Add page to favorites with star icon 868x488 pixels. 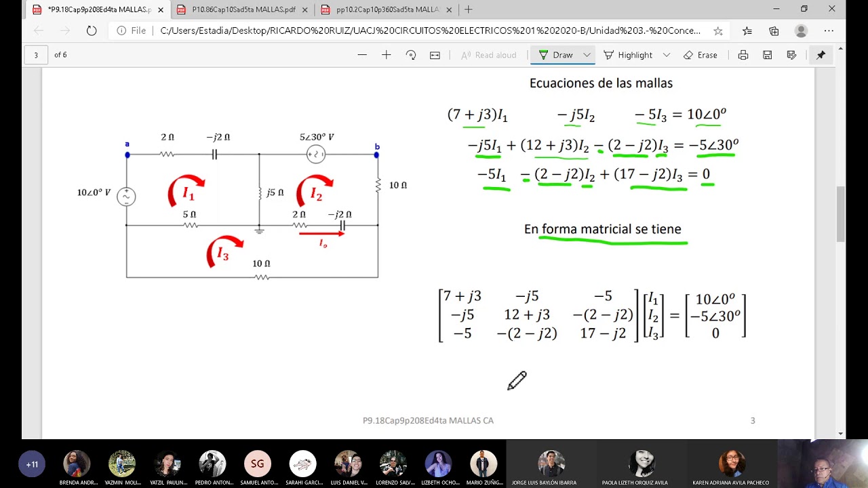click(718, 30)
